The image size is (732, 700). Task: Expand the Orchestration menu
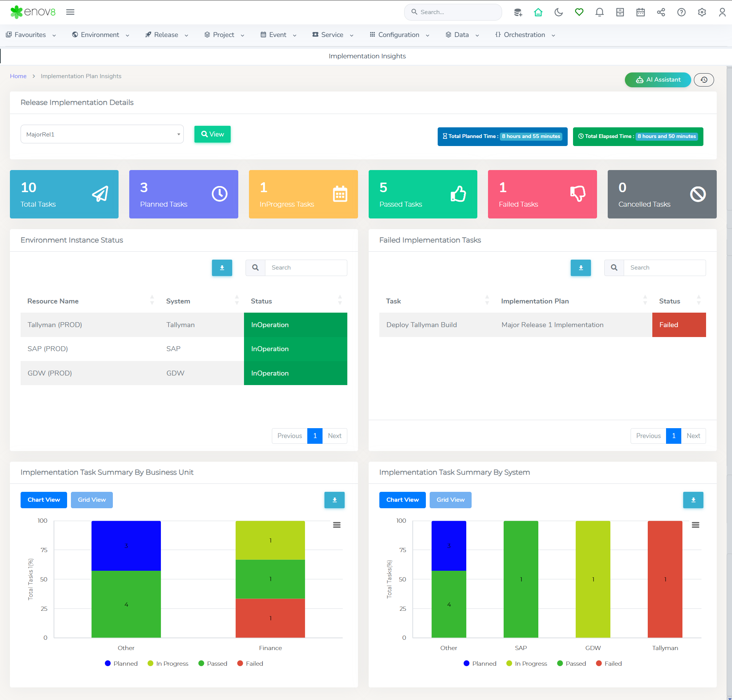525,35
